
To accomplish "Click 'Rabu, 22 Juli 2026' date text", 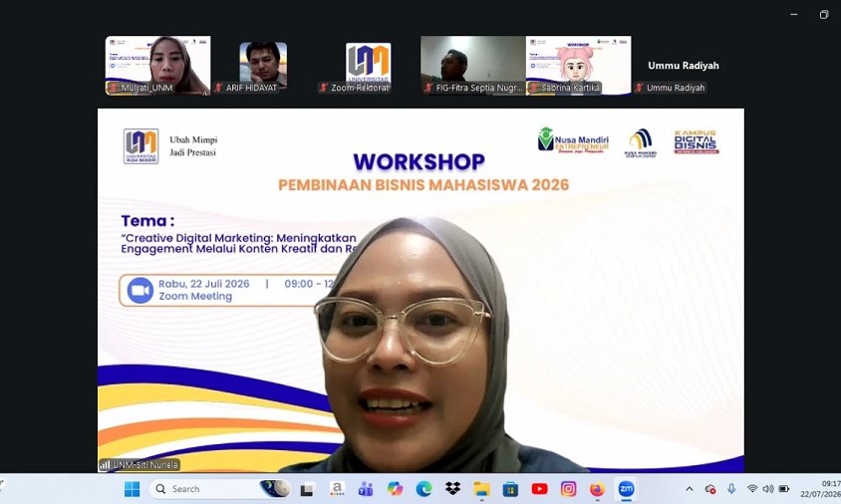I will [204, 284].
